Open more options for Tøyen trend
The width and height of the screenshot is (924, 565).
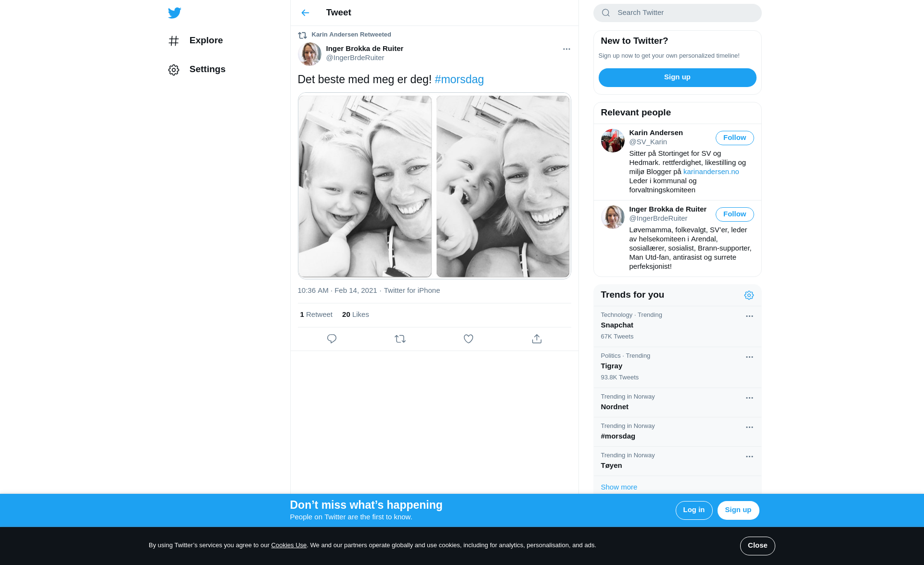click(x=749, y=457)
